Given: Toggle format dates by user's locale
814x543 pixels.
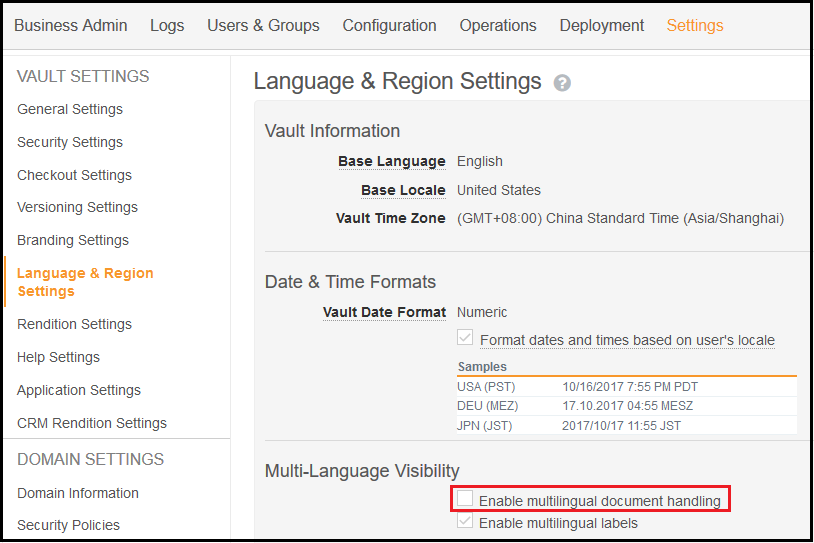Looking at the screenshot, I should coord(466,339).
